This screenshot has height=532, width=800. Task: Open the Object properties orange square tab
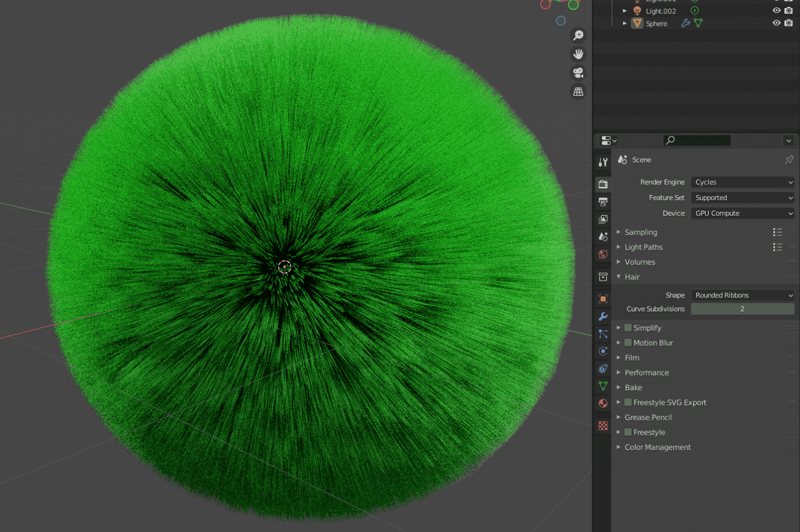pos(603,299)
